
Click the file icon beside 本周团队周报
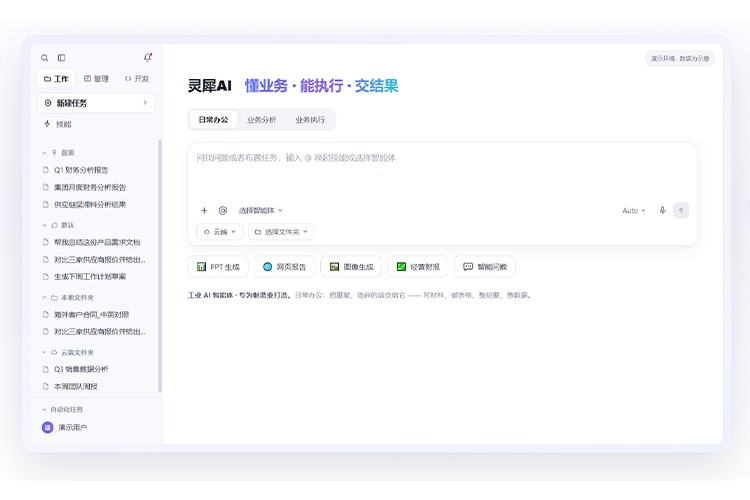click(x=46, y=386)
